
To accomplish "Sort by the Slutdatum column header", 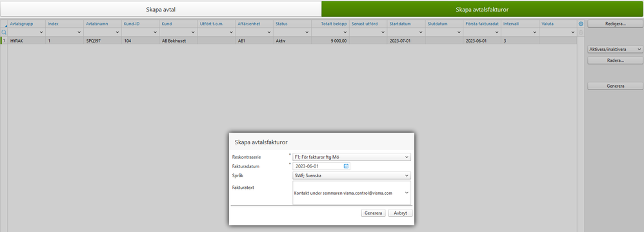I will pos(443,24).
